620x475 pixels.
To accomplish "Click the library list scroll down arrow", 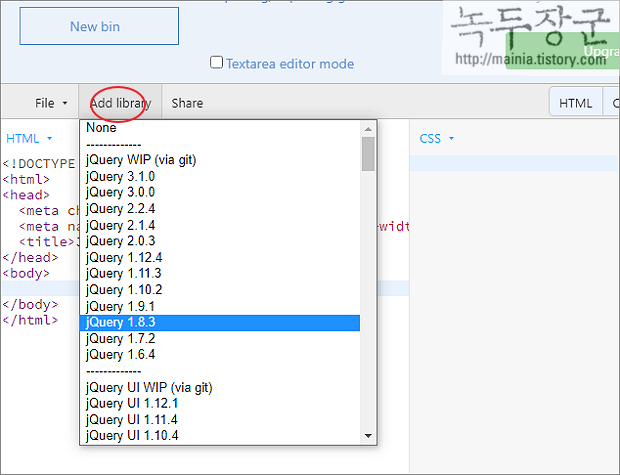I will tap(368, 436).
